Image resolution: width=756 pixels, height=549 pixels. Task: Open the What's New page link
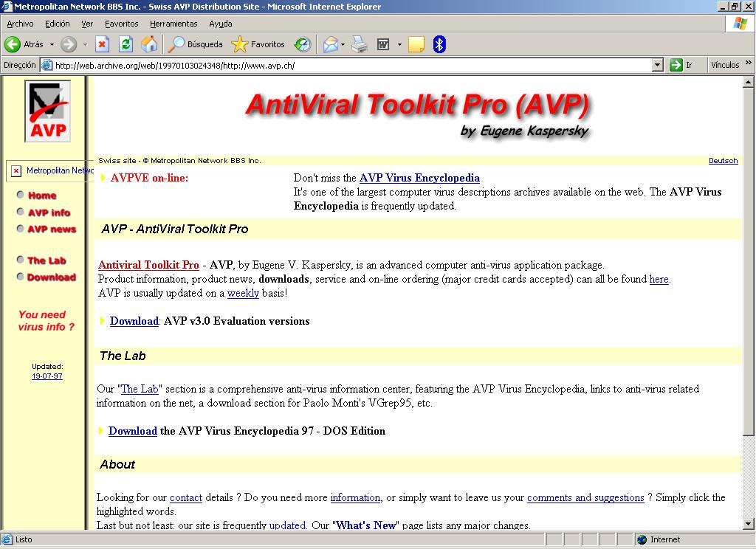coord(366,525)
